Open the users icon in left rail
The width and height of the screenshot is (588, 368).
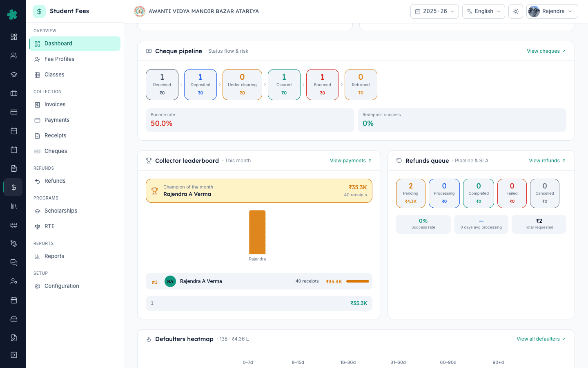pyautogui.click(x=14, y=56)
